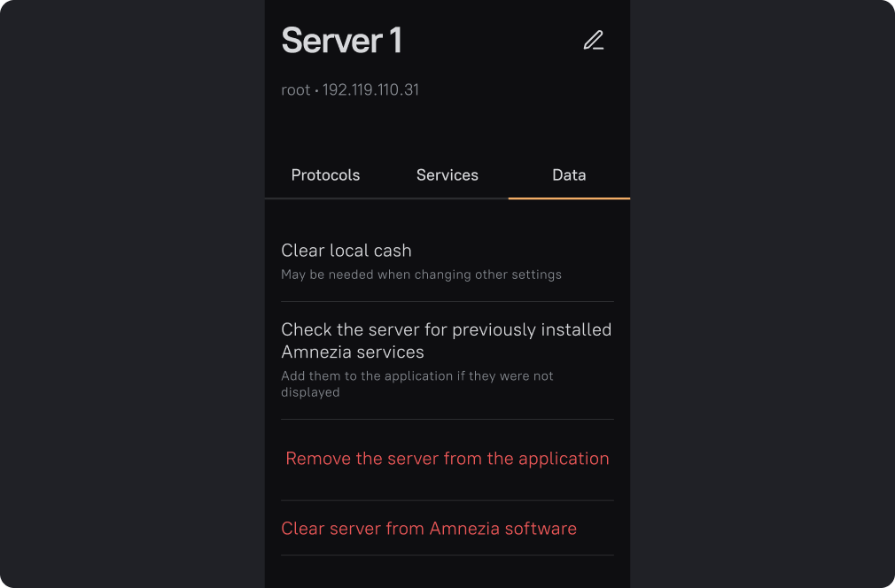Select the Data tab
The height and width of the screenshot is (588, 895).
[x=569, y=175]
